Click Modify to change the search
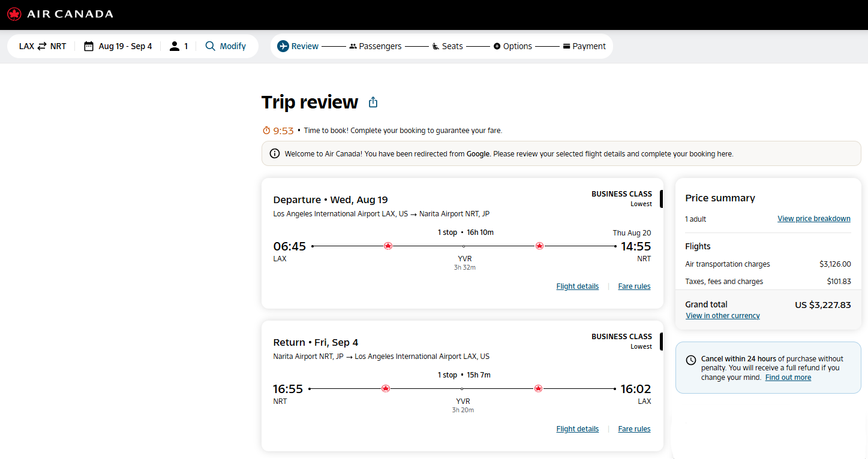 pyautogui.click(x=226, y=46)
